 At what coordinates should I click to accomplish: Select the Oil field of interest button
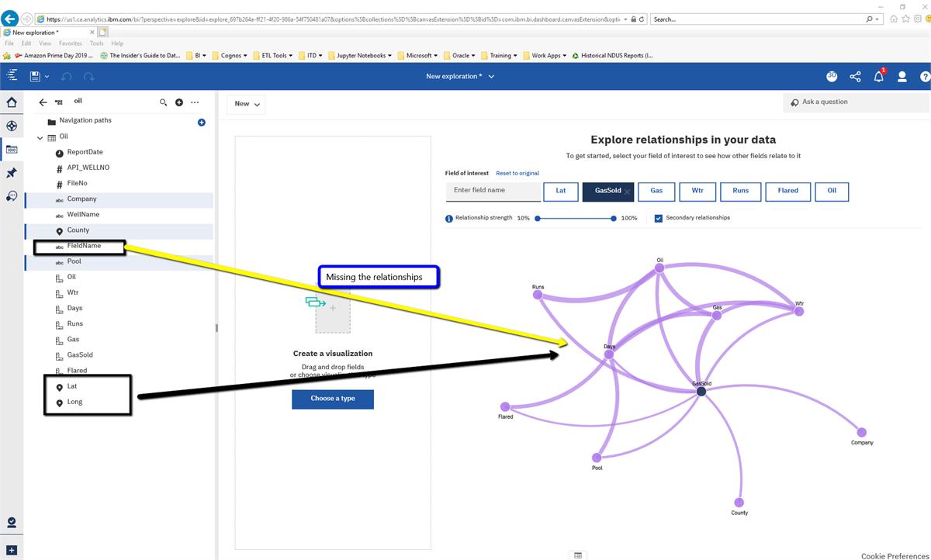[x=832, y=191]
